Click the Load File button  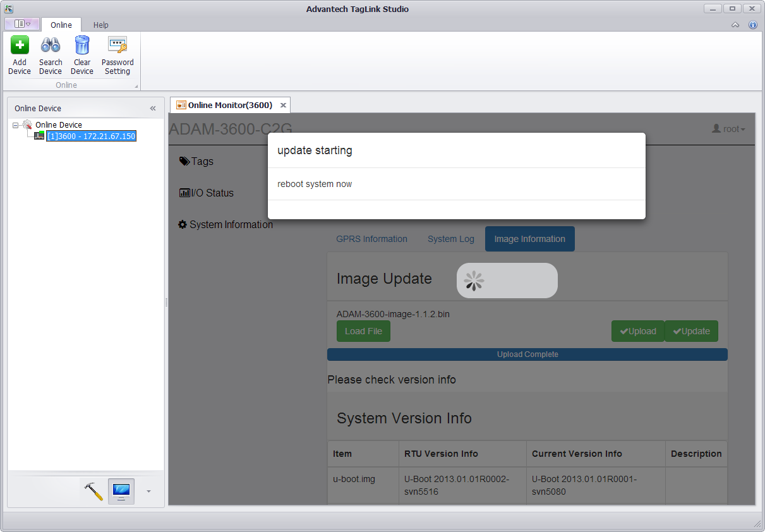363,331
